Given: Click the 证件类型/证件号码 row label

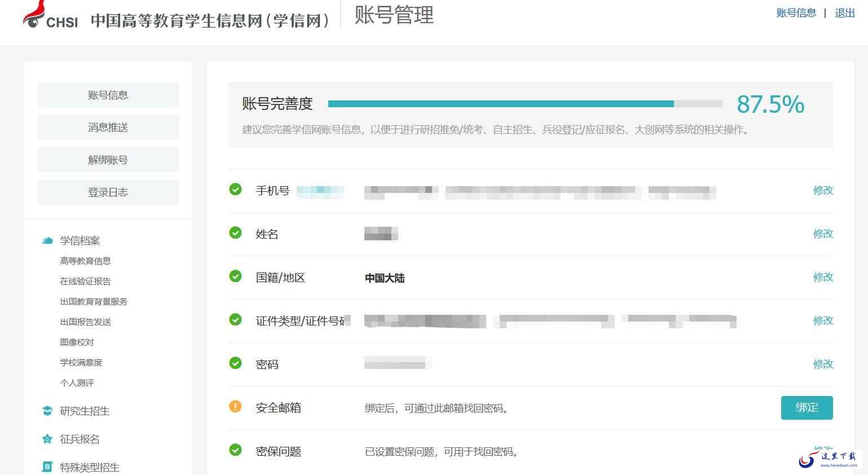Looking at the screenshot, I should (x=303, y=321).
